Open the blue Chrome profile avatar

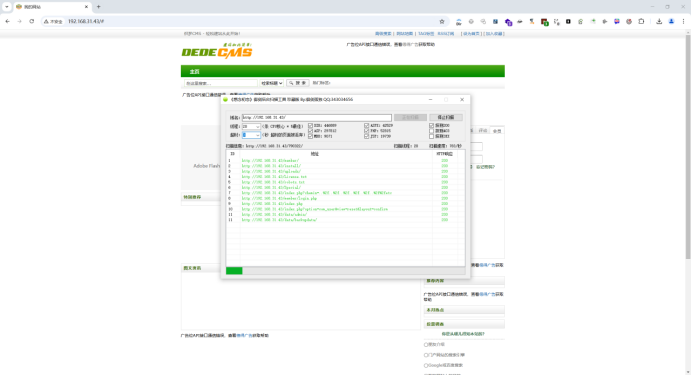[x=671, y=21]
